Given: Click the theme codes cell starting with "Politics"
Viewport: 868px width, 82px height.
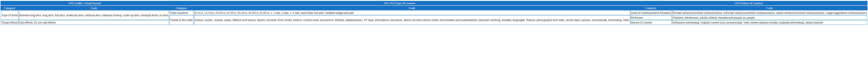Looking at the screenshot, I should pyautogui.click(x=412, y=20).
